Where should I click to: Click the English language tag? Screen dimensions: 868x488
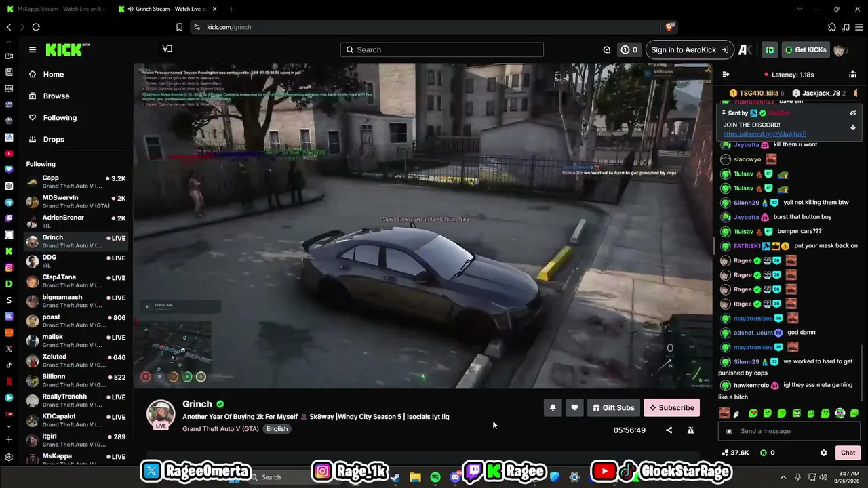[x=277, y=429]
